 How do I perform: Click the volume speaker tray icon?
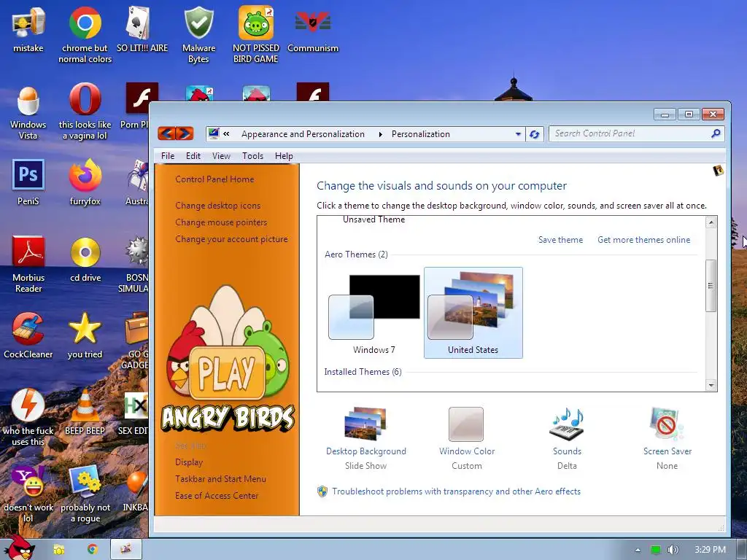[x=673, y=550]
